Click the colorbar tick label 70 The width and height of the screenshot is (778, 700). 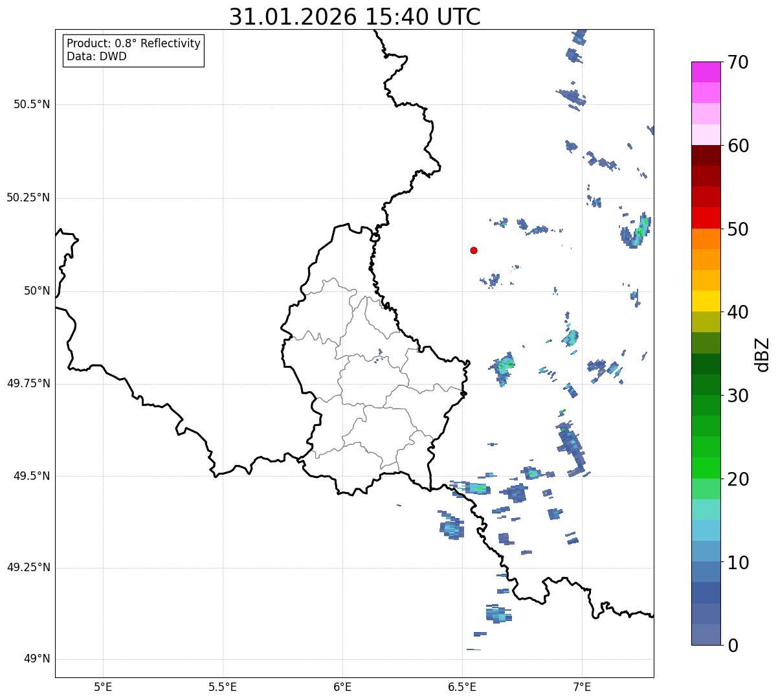[737, 62]
